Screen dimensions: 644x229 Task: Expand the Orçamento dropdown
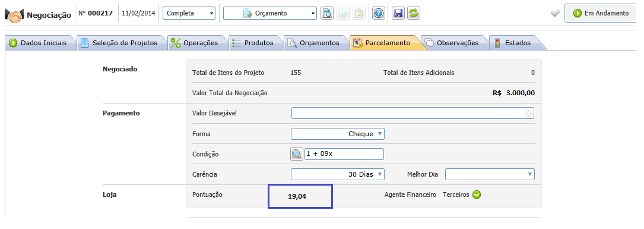tap(270, 13)
